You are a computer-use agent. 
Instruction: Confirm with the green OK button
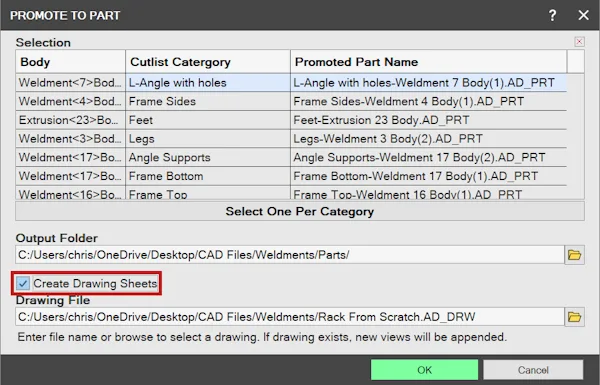coord(424,370)
